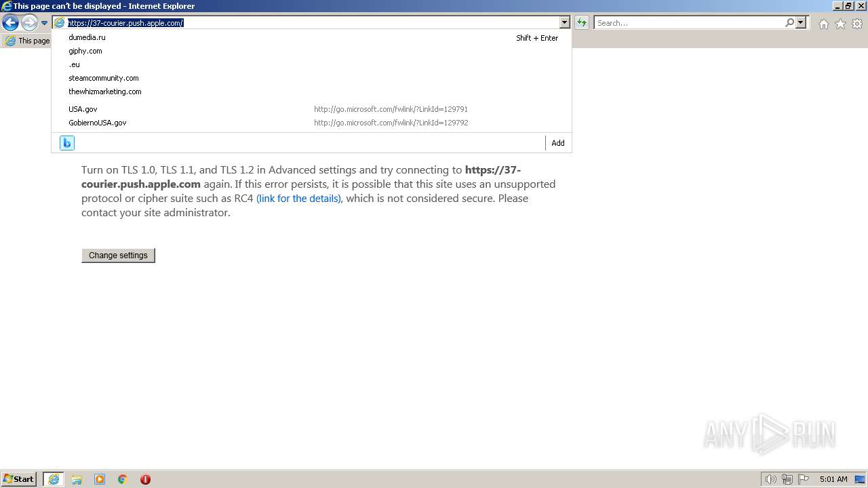868x488 pixels.
Task: Open File Explorer from the taskbar
Action: click(x=77, y=479)
